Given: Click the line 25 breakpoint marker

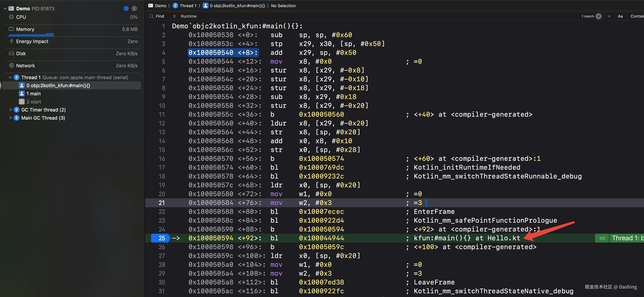Looking at the screenshot, I should (160, 238).
